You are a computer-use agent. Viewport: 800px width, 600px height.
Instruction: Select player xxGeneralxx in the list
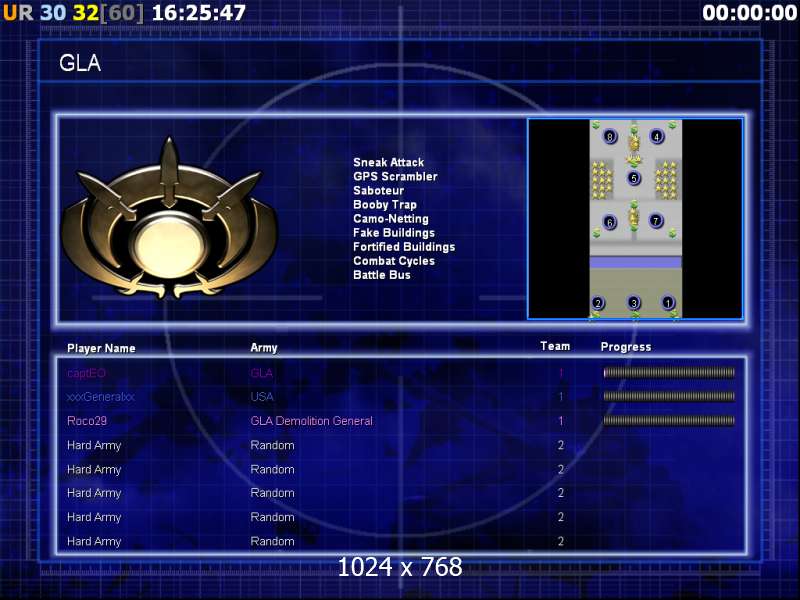pos(100,397)
